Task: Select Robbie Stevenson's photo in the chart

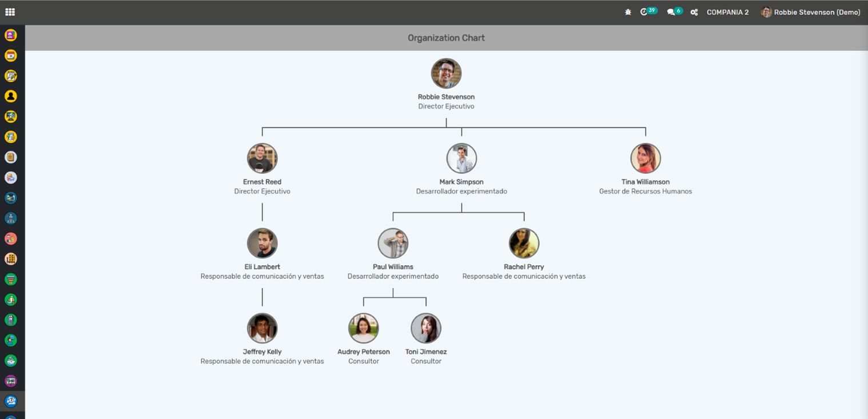Action: click(x=446, y=73)
